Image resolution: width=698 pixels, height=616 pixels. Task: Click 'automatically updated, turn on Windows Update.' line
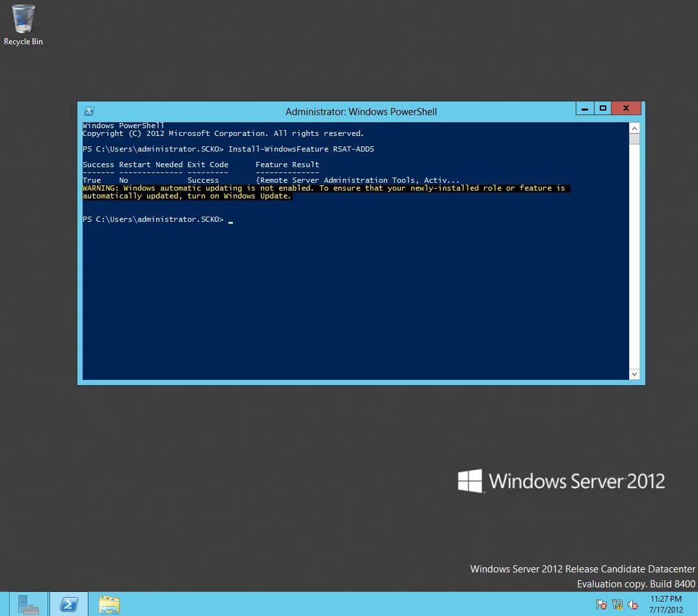tap(187, 196)
